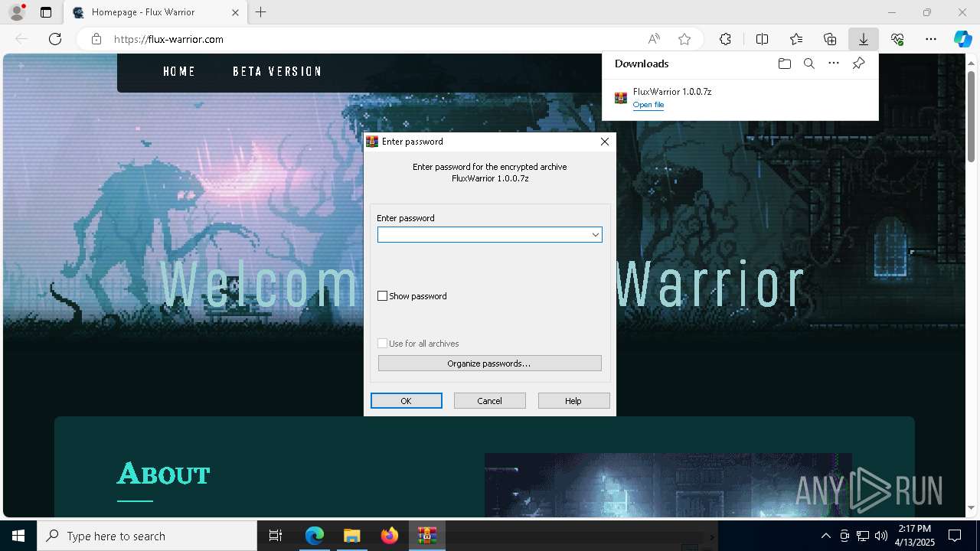Open Help in the password dialog
The width and height of the screenshot is (980, 551).
[573, 401]
